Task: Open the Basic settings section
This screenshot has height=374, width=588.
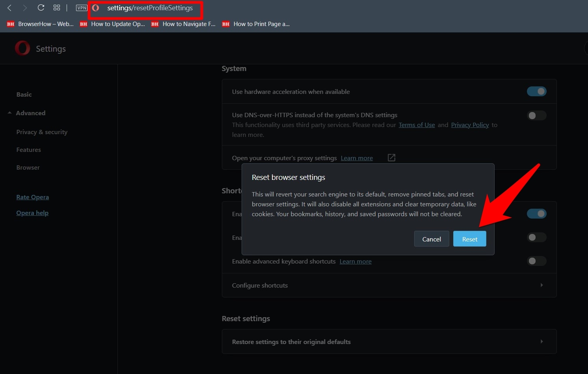Action: (x=24, y=95)
